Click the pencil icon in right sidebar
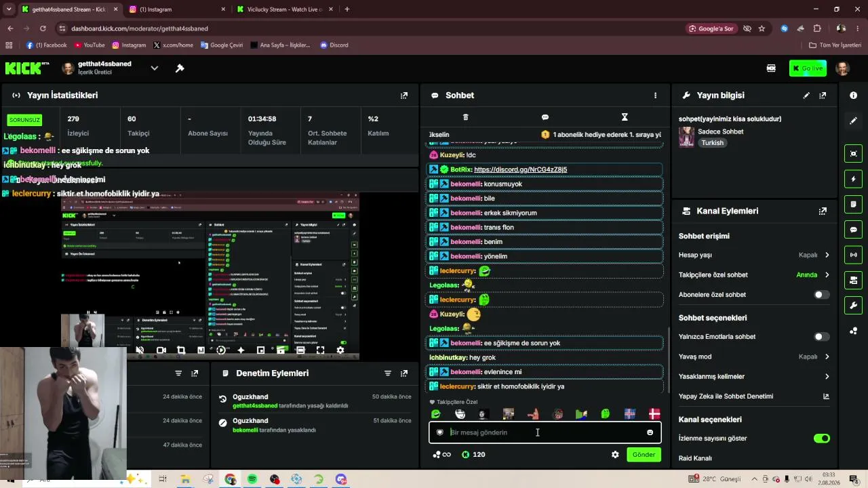 pyautogui.click(x=853, y=121)
